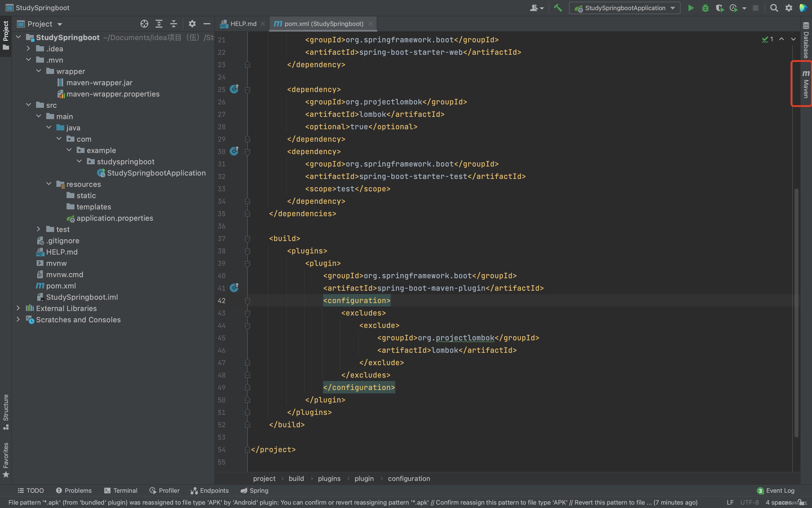
Task: Select pom.xml in the project tree
Action: click(x=56, y=286)
